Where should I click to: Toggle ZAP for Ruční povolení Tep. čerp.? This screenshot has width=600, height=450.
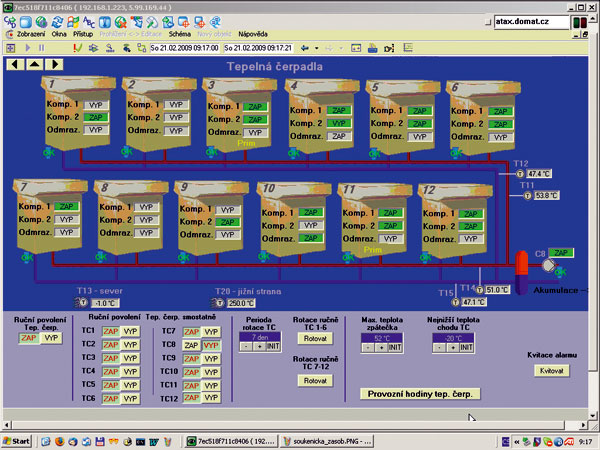[29, 339]
